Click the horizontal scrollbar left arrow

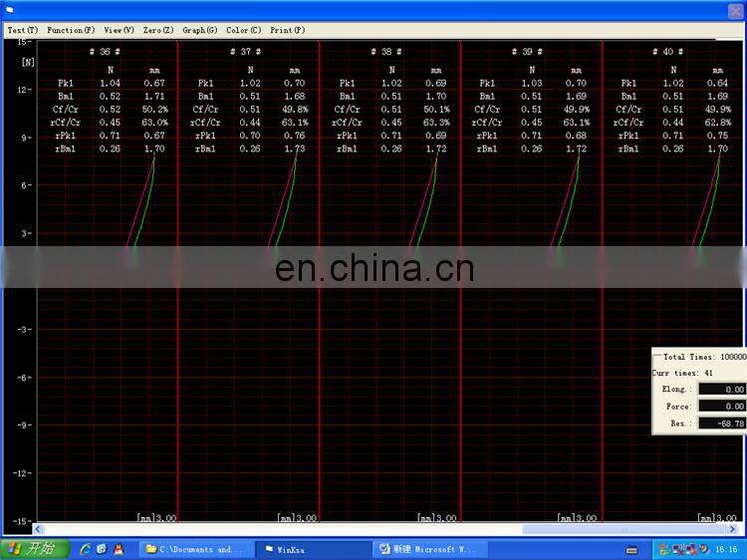tap(38, 529)
